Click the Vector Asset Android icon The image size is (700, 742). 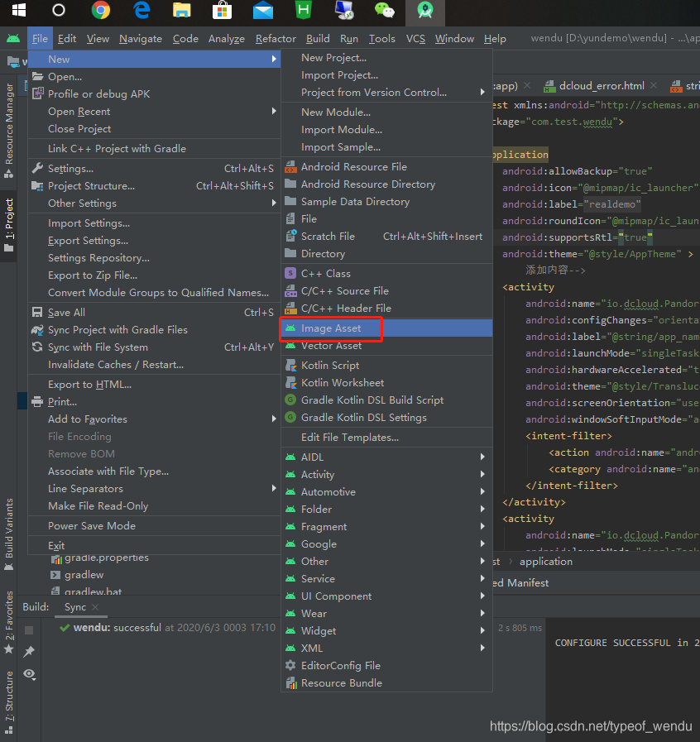pyautogui.click(x=290, y=346)
